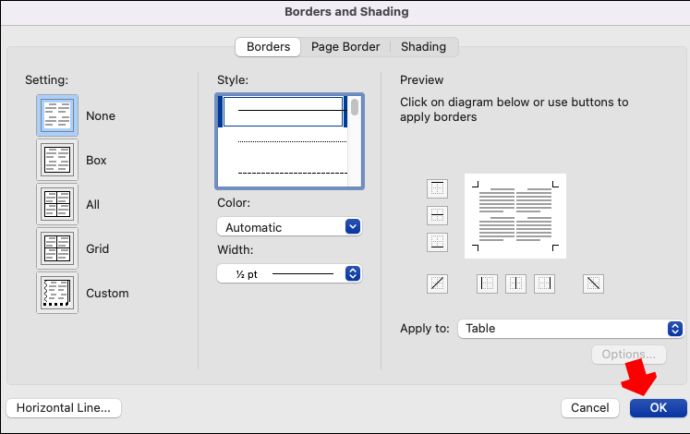Viewport: 690px width, 434px height.
Task: Toggle the right border preview button
Action: coord(544,283)
